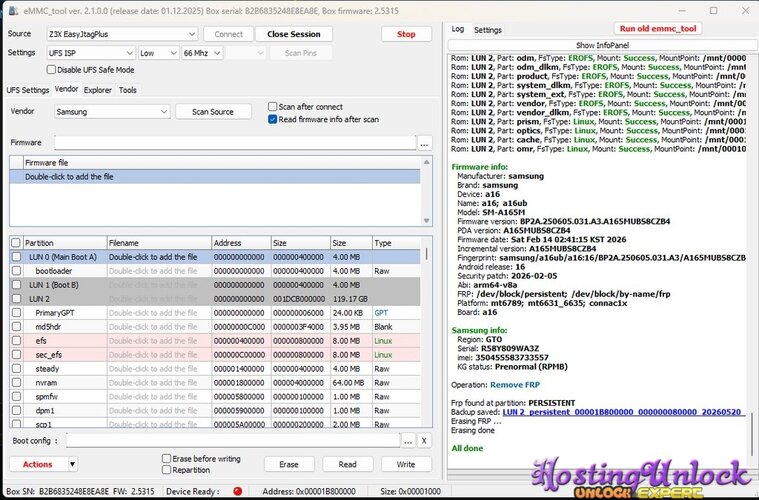Enable the Repartition checkbox
The width and height of the screenshot is (759, 500).
[x=167, y=470]
